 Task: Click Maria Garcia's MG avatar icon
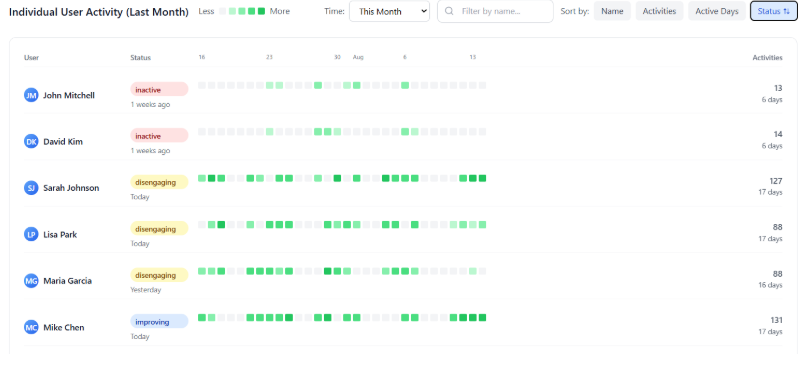click(x=31, y=281)
